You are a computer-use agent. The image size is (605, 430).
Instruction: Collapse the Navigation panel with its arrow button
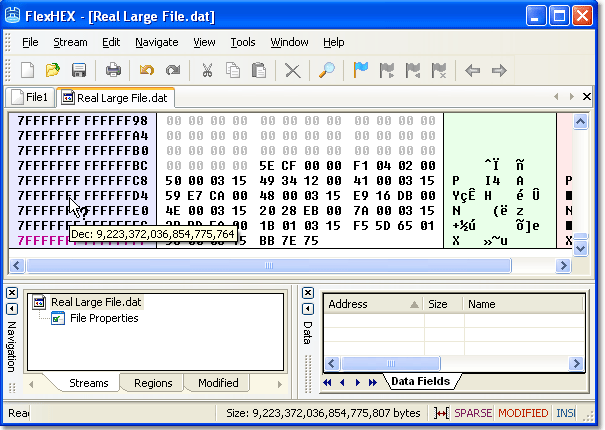click(x=12, y=309)
